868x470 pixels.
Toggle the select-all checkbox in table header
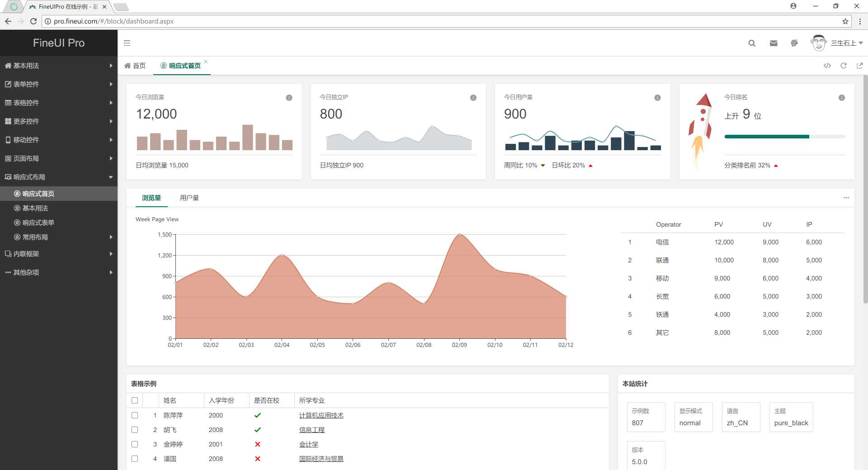click(135, 400)
